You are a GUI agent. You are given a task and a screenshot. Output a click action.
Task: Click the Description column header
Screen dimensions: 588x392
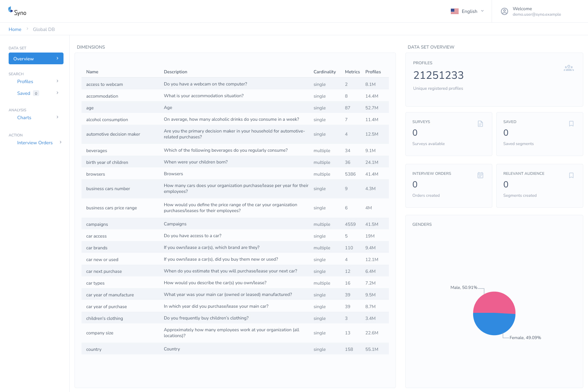(176, 72)
